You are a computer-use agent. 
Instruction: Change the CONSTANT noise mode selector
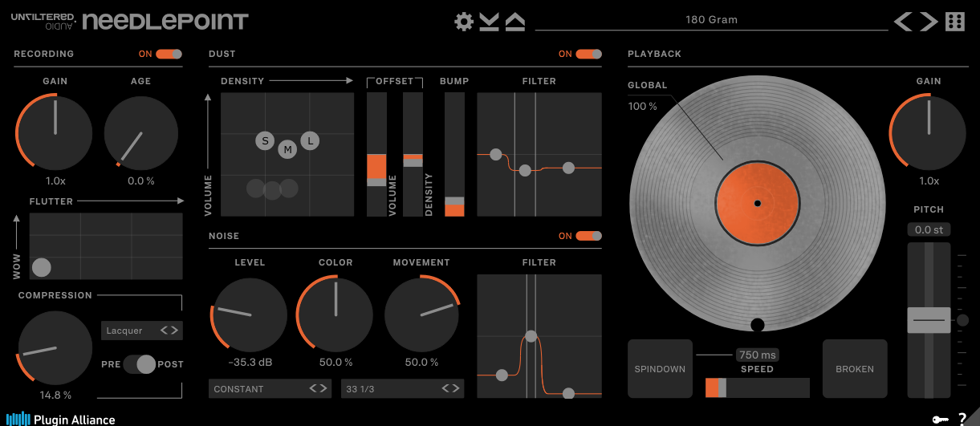point(269,388)
